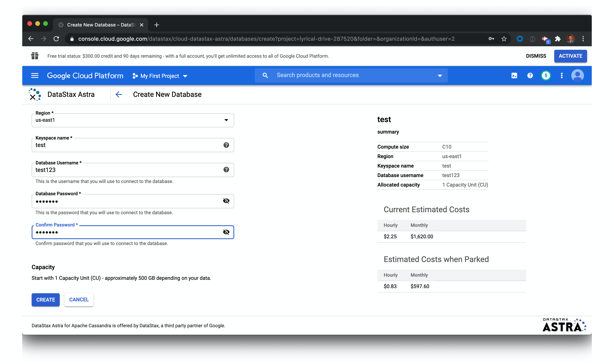Dismiss the free trial banner

click(x=536, y=56)
